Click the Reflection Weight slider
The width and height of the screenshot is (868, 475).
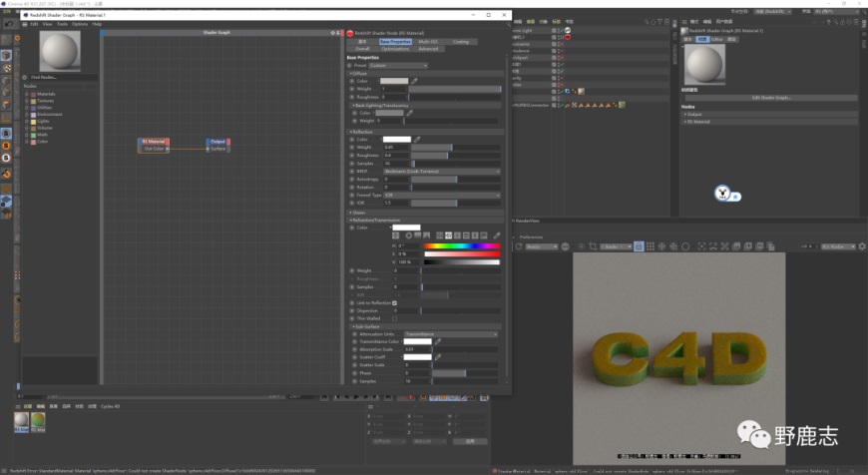[x=456, y=148]
